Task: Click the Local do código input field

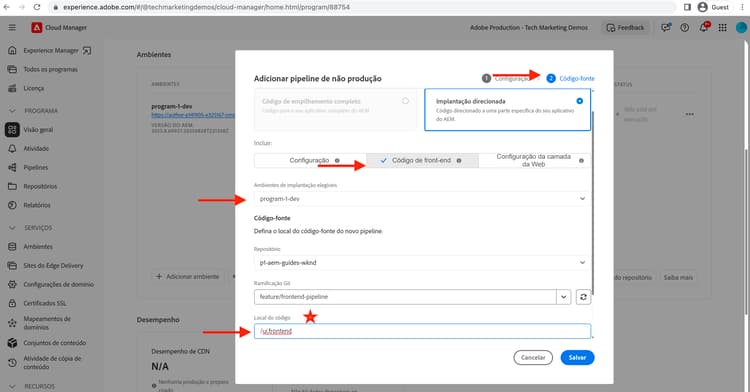Action: (x=422, y=331)
